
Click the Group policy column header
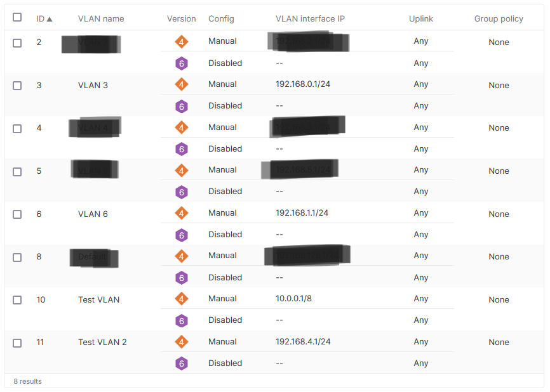499,18
